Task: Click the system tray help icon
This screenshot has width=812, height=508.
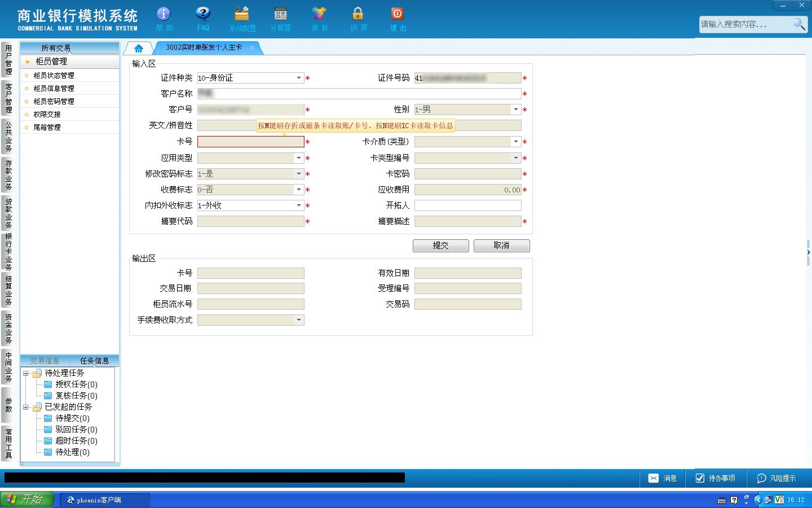Action: point(734,500)
